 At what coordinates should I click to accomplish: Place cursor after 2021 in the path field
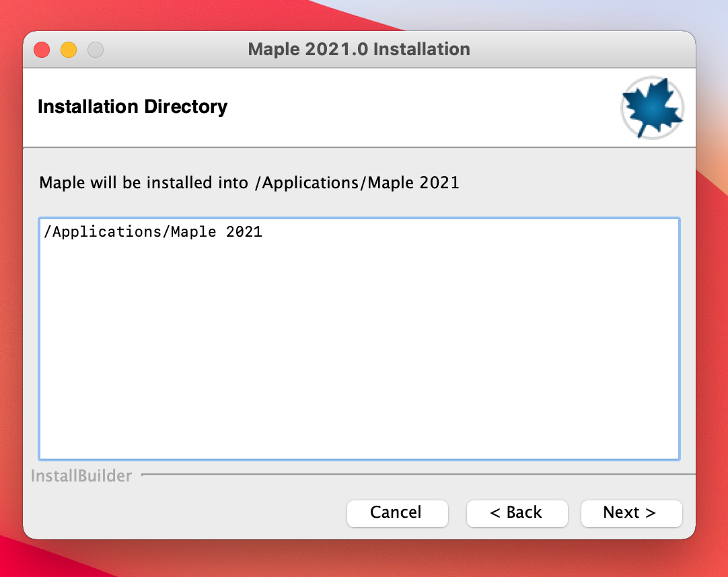pos(264,233)
